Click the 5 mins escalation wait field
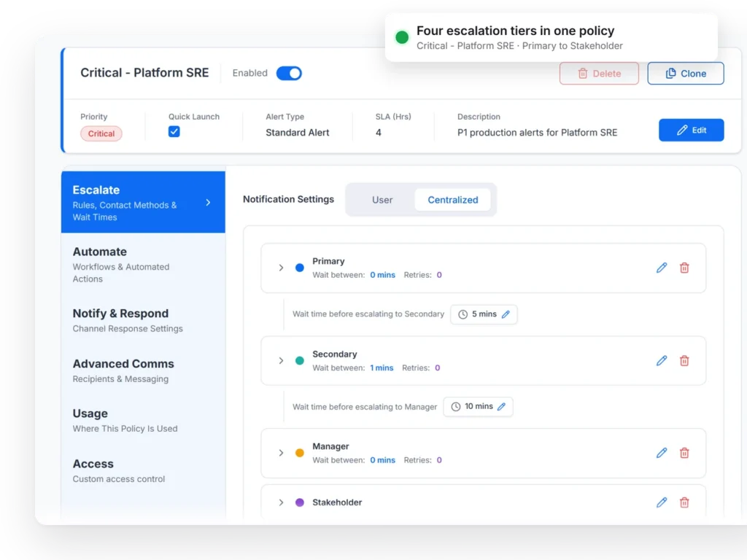 point(484,314)
